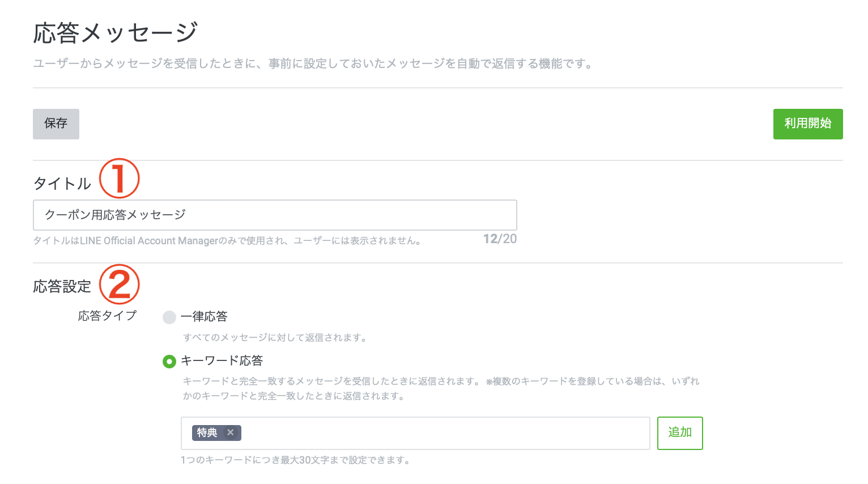868x484 pixels.
Task: Click 追加 to add the keyword
Action: click(679, 433)
